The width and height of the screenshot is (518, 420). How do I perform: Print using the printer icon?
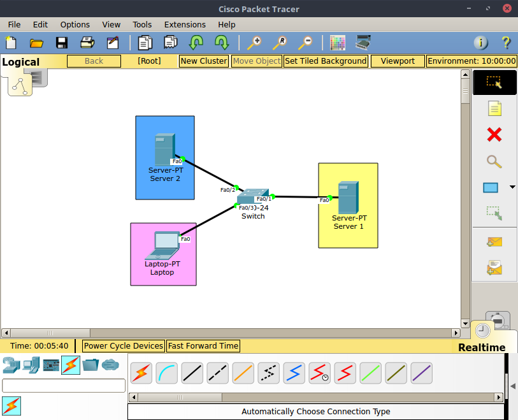87,43
